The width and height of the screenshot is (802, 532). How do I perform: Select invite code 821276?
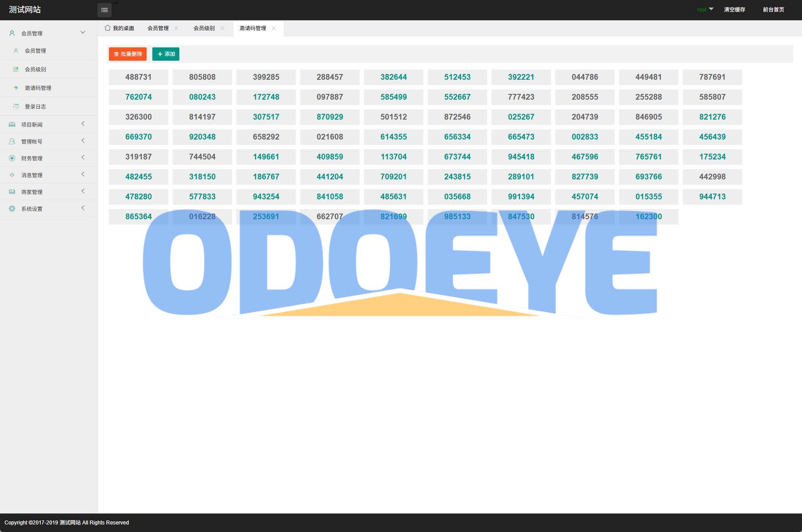click(x=713, y=117)
